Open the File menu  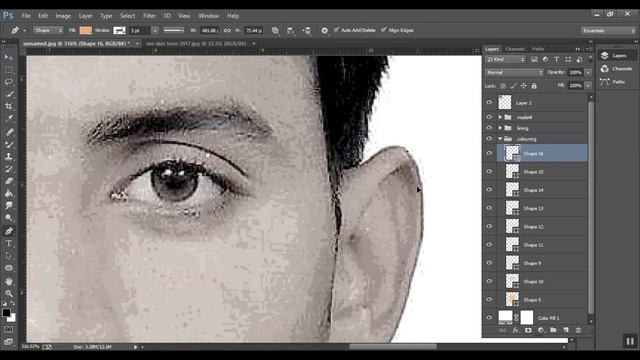[x=26, y=16]
